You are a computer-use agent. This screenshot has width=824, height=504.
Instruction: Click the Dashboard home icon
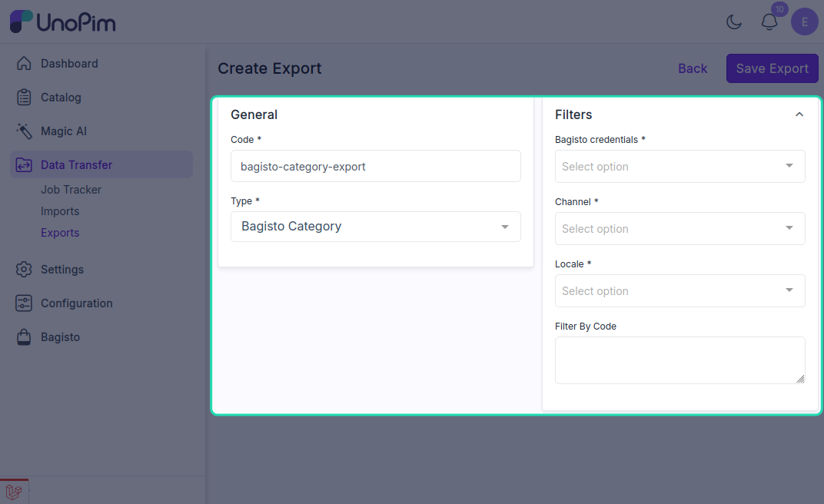(x=24, y=63)
